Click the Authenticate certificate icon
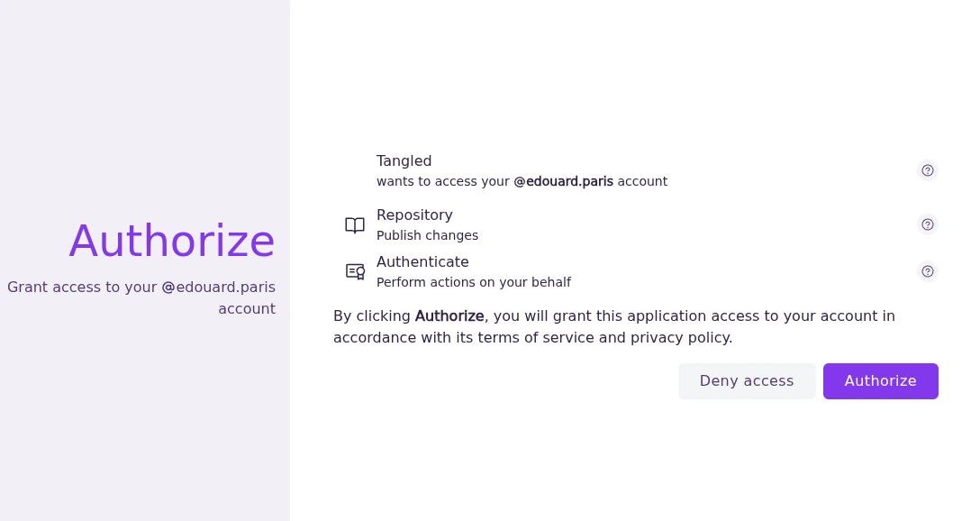The image size is (980, 521). coord(355,271)
